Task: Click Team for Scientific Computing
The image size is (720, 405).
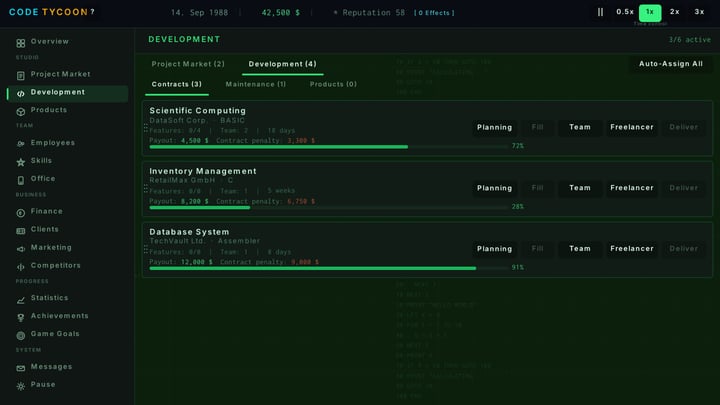Action: point(580,127)
